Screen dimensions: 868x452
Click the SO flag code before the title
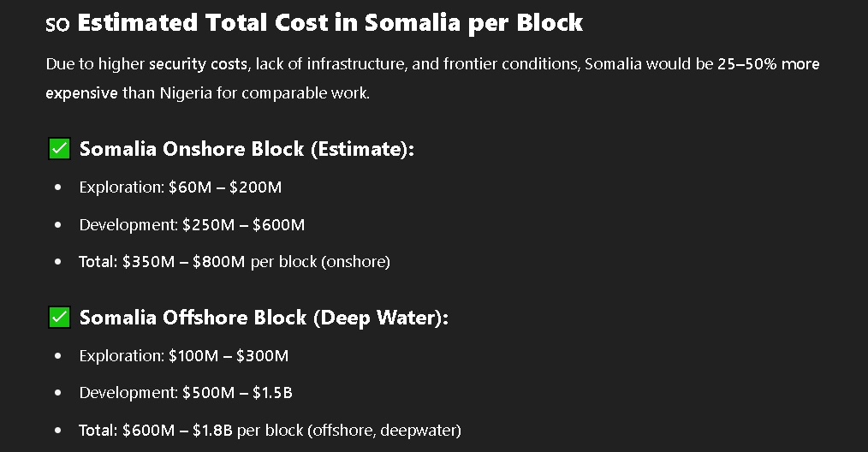(56, 24)
